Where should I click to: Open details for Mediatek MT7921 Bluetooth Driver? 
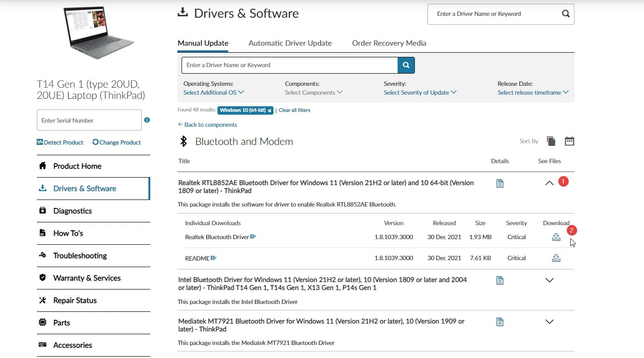(x=500, y=322)
